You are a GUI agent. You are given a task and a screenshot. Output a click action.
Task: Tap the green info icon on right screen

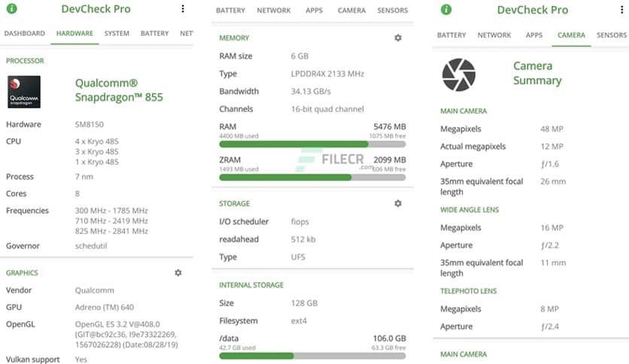tap(446, 10)
